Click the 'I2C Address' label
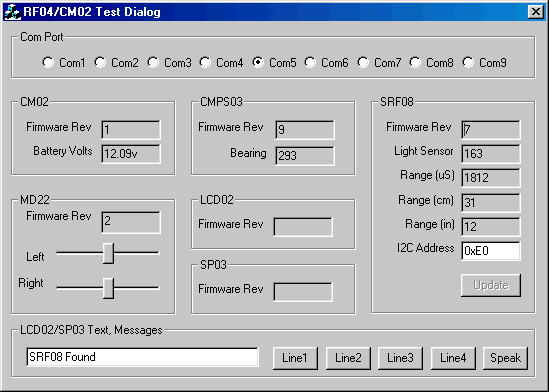This screenshot has height=392, width=549. 425,248
